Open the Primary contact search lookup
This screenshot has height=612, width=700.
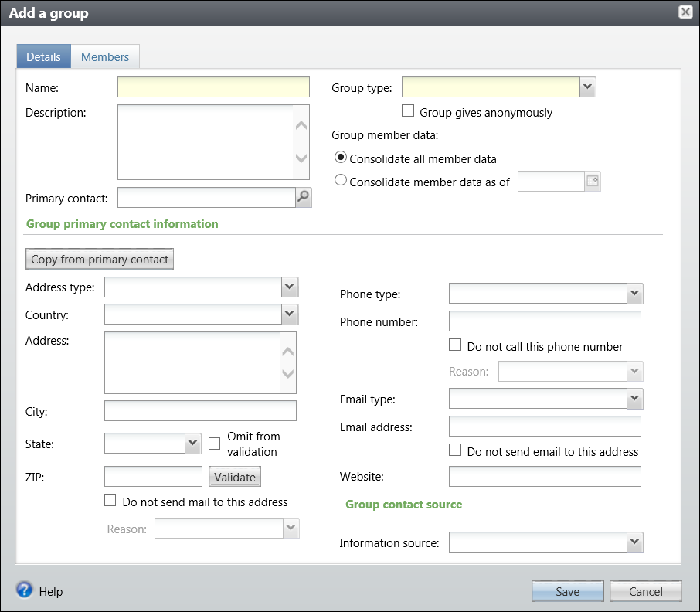tap(303, 197)
